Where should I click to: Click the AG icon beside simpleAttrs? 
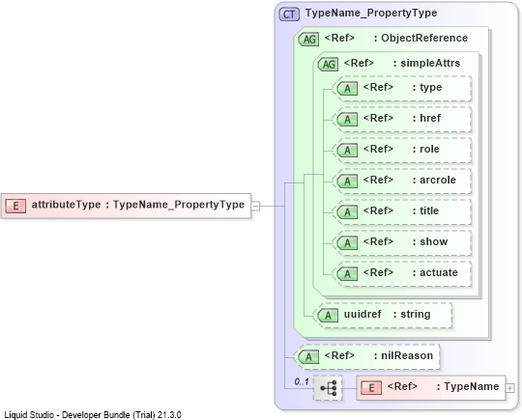(328, 64)
